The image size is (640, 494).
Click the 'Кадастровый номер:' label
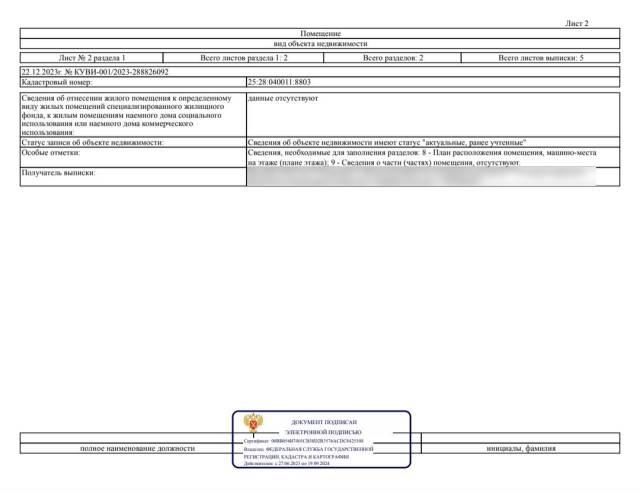point(54,83)
